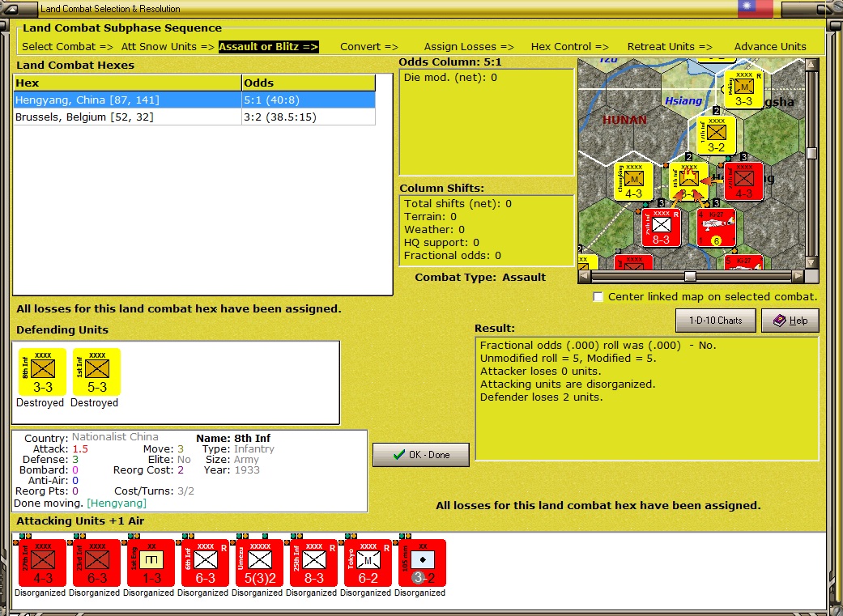Click the Terrain: 0 shift line
843x616 pixels.
(x=430, y=217)
